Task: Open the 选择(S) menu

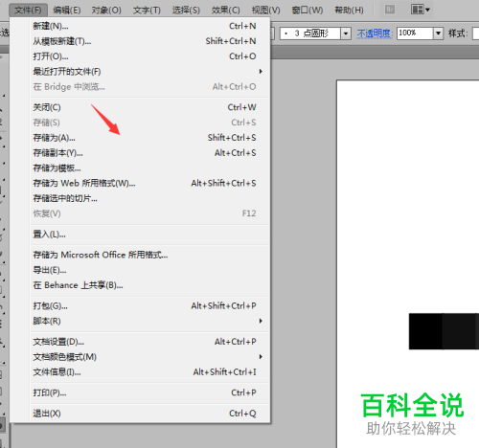Action: [186, 11]
